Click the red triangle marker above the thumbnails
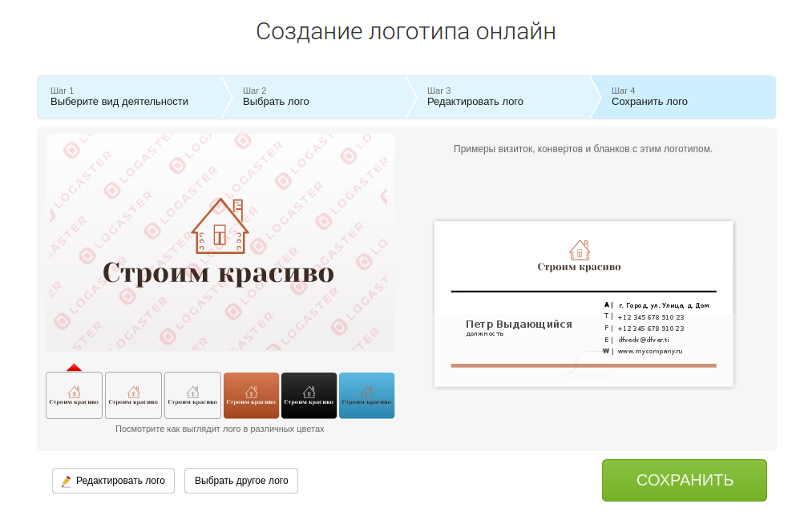 click(x=74, y=368)
